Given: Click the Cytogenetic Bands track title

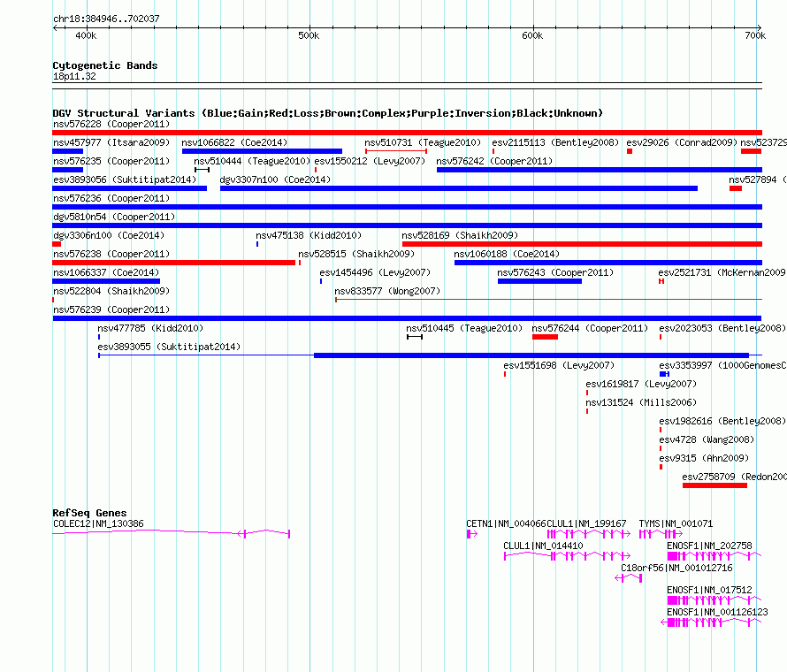Looking at the screenshot, I should click(105, 65).
